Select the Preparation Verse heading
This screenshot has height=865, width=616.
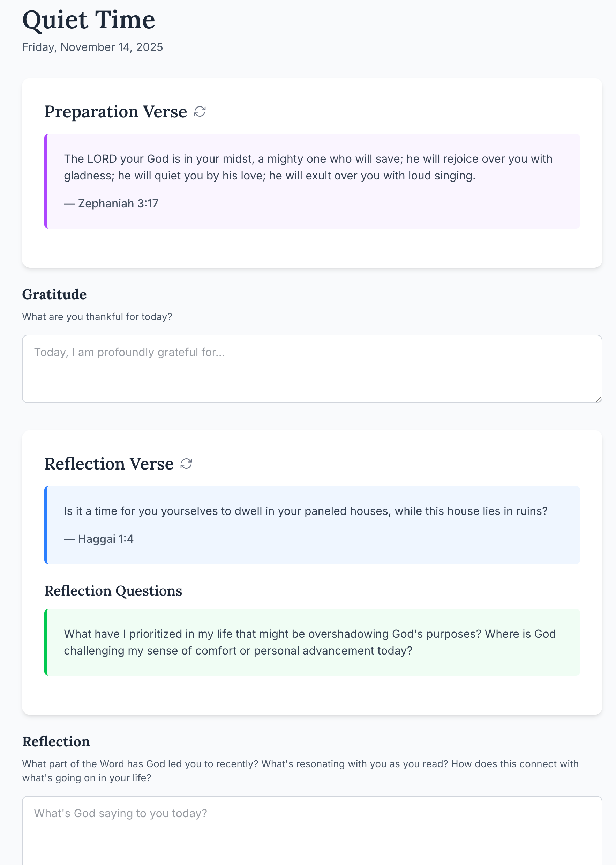116,112
